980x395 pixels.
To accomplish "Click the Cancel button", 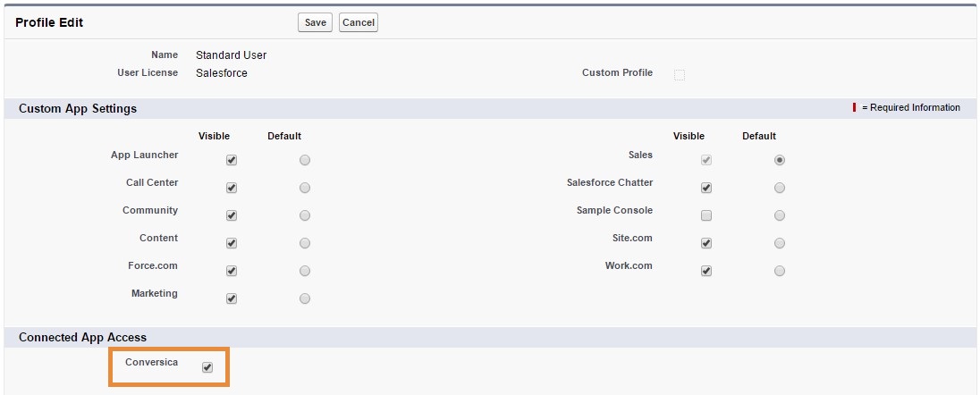I will point(359,22).
